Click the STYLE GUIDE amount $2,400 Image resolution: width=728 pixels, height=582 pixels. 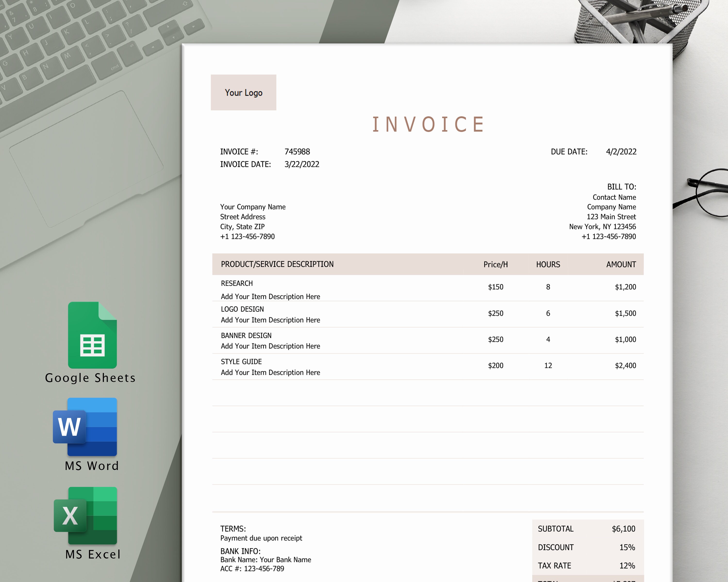[626, 365]
